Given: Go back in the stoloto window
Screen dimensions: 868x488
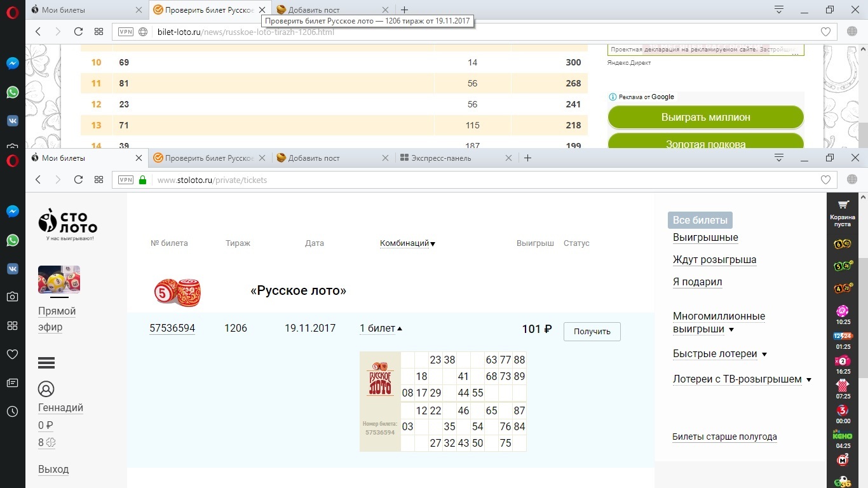Looking at the screenshot, I should (x=38, y=180).
